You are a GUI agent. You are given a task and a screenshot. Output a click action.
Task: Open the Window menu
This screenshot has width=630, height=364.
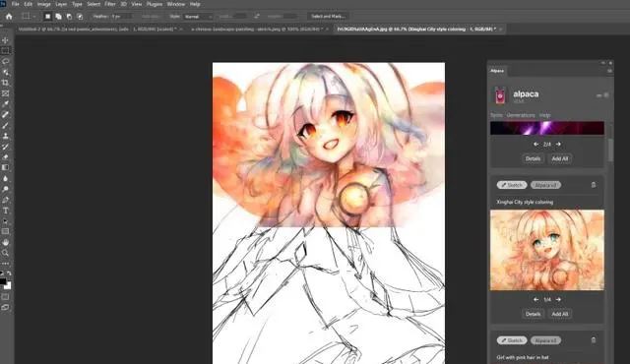[x=176, y=4]
